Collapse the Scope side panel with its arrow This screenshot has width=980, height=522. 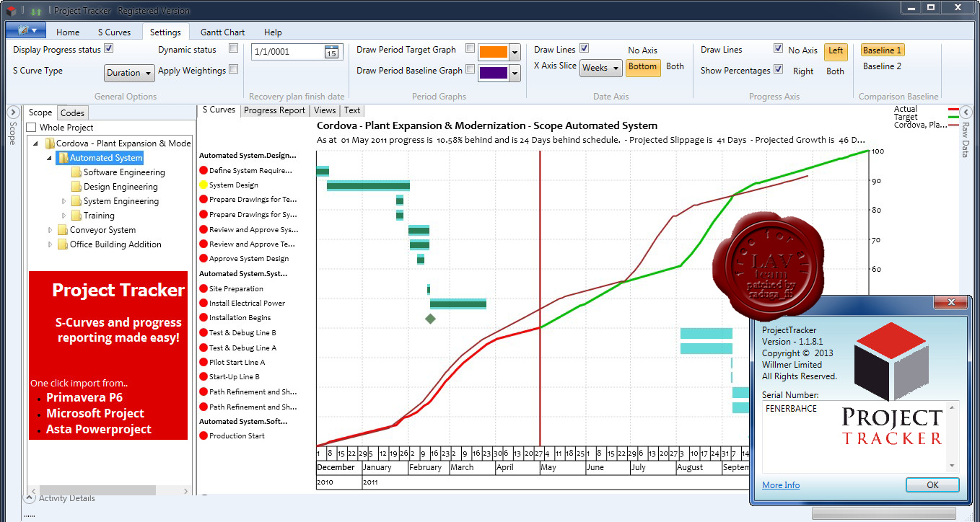pyautogui.click(x=12, y=112)
